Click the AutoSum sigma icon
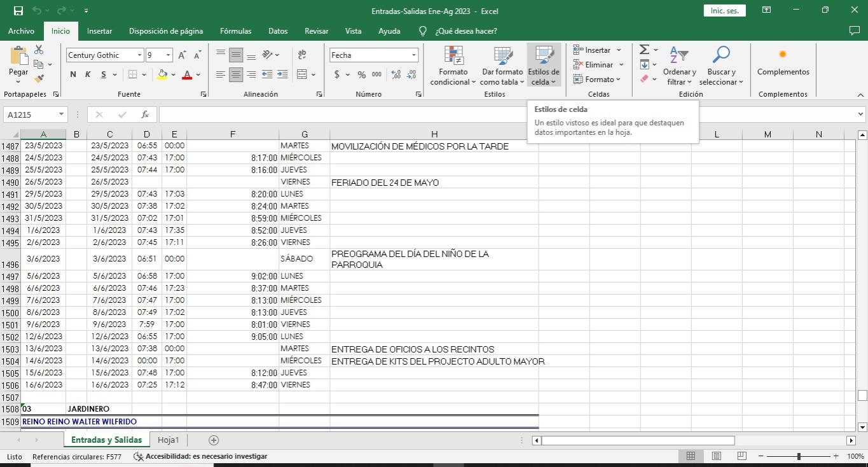The height and width of the screenshot is (467, 868). tap(644, 50)
